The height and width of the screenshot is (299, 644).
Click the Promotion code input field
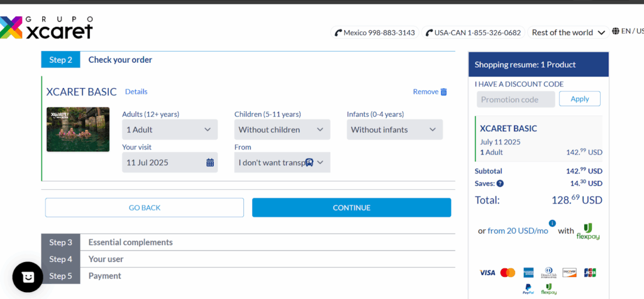(x=515, y=99)
